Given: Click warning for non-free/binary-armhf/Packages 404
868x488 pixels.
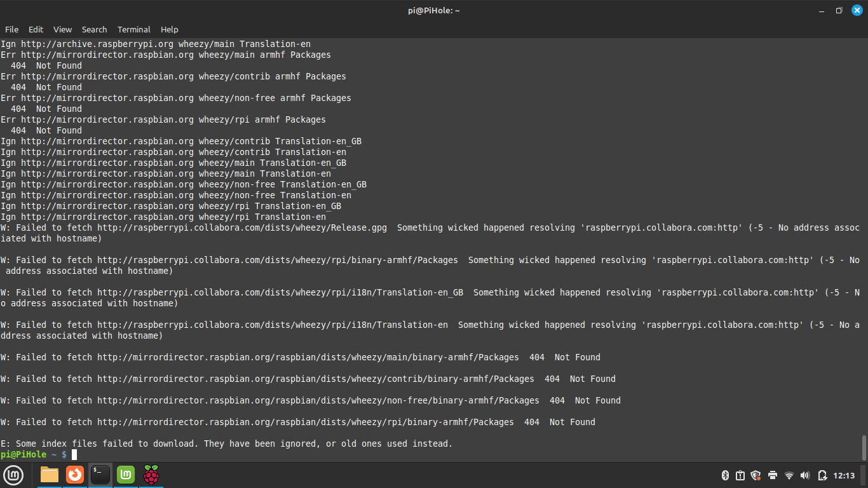Looking at the screenshot, I should click(310, 400).
